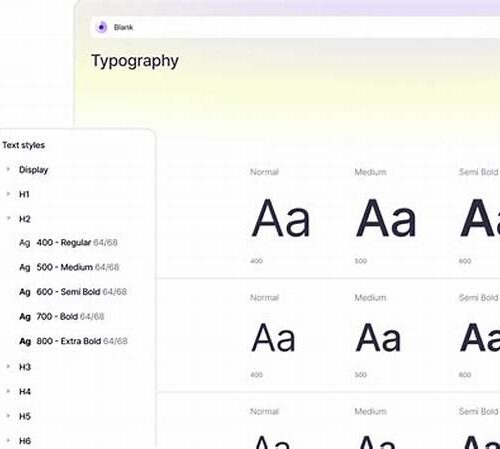500x449 pixels.
Task: Click the Ag icon beside 700 - Bold
Action: pos(25,317)
